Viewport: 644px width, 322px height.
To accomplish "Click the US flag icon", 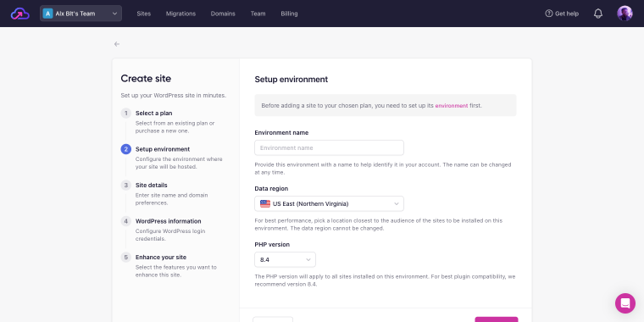I will coord(265,203).
